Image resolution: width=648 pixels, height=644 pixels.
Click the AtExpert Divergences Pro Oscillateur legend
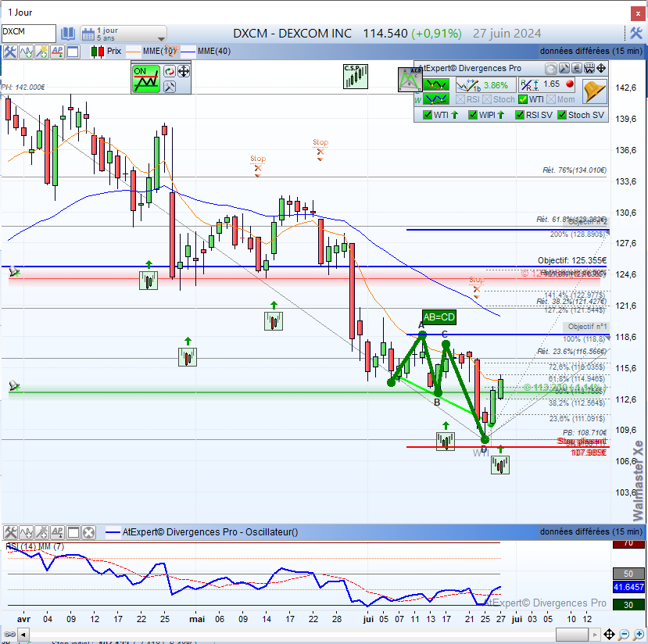[x=202, y=532]
